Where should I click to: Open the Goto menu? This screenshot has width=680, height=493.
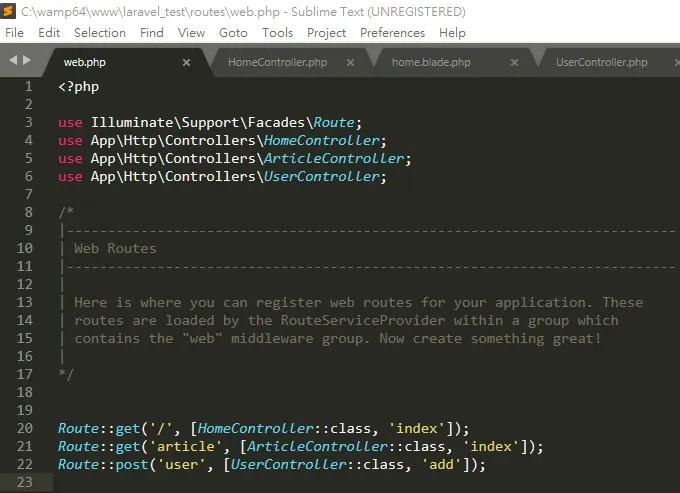tap(233, 33)
